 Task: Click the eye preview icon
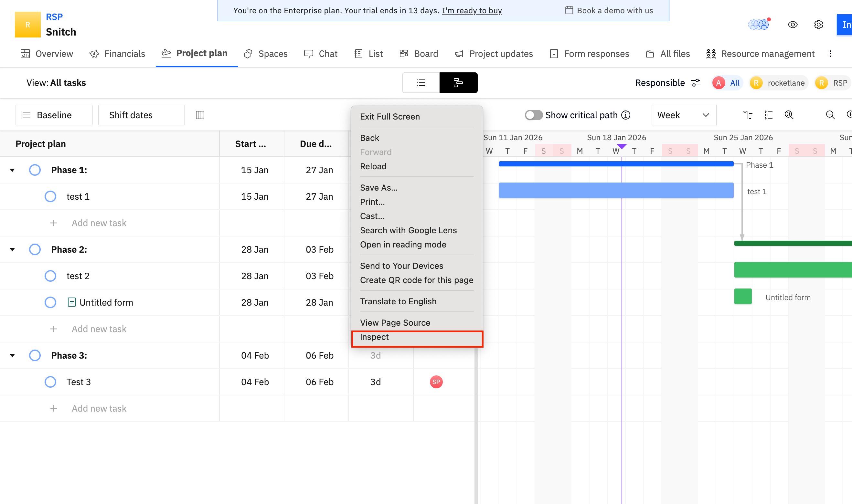tap(793, 25)
